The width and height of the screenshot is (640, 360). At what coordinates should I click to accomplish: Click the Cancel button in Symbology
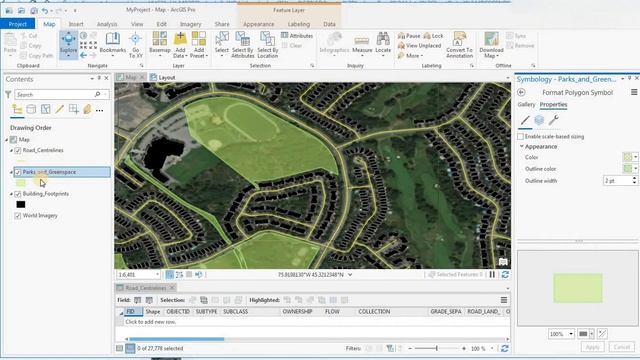click(622, 347)
